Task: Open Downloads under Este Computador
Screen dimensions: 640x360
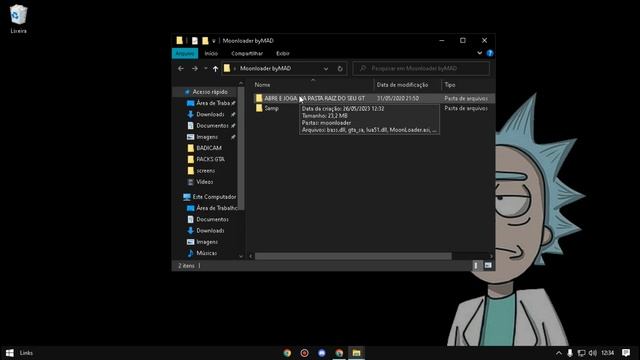Action: pos(210,231)
